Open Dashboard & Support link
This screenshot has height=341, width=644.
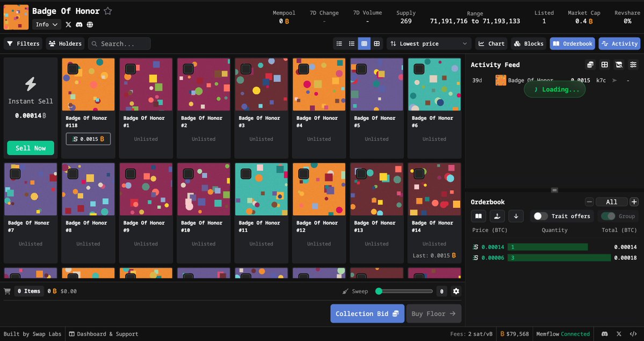(104, 334)
